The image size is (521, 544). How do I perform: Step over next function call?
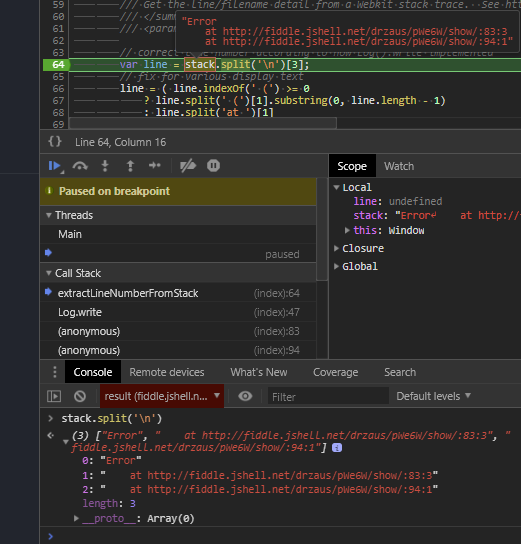[80, 166]
